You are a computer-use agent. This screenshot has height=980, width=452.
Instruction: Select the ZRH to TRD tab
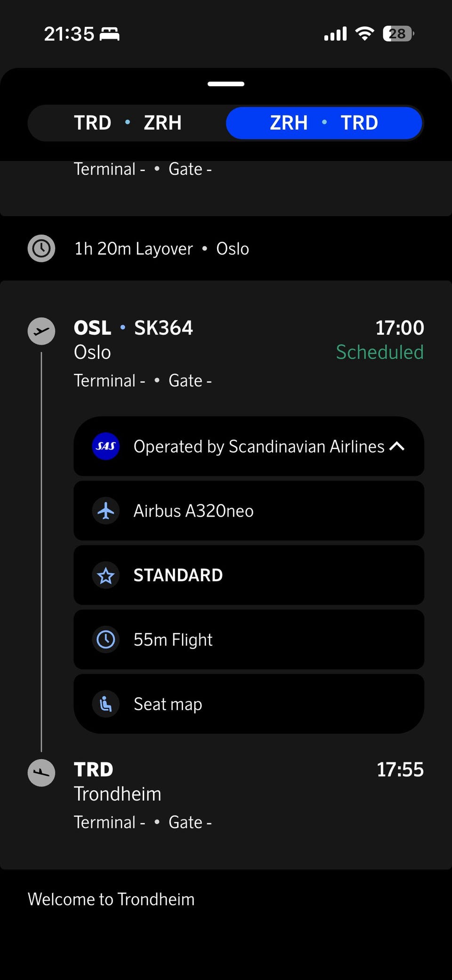point(324,123)
